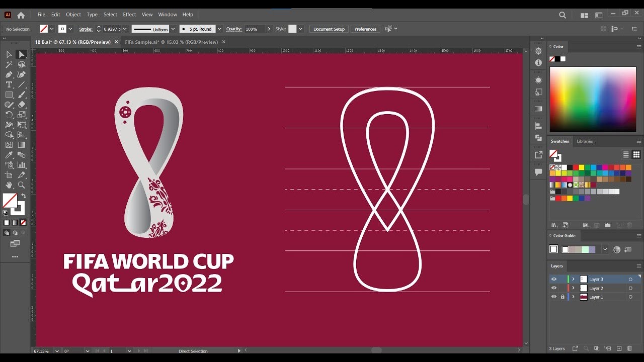Choose the Gradient tool
This screenshot has height=362, width=644.
pos(21,145)
